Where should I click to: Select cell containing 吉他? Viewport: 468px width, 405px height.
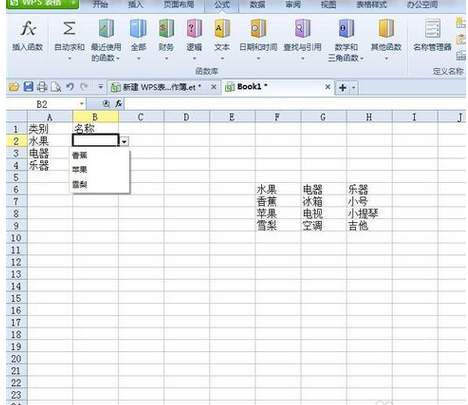(x=369, y=226)
